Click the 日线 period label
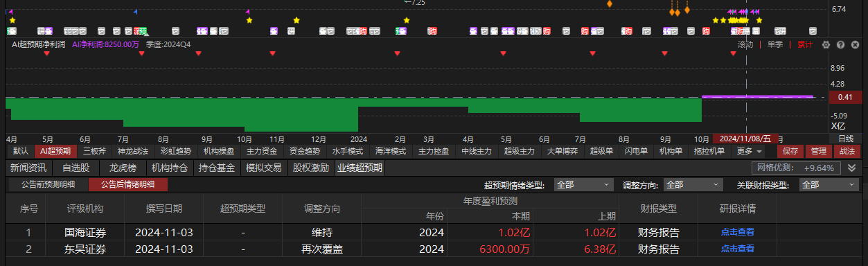The image size is (868, 266). coord(845,139)
